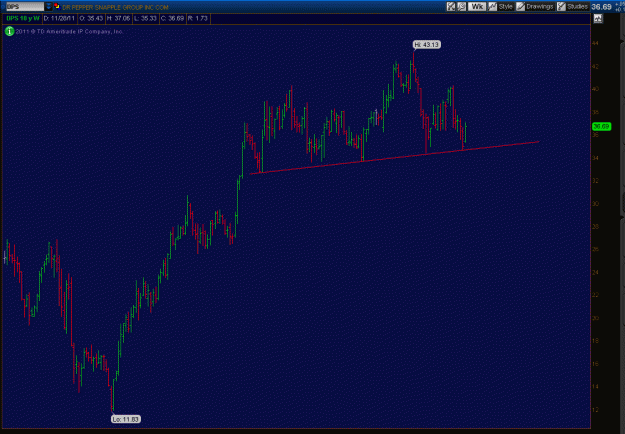Click the chart line icon beside Style
Screen dimensions: 625x434
pyautogui.click(x=493, y=6)
